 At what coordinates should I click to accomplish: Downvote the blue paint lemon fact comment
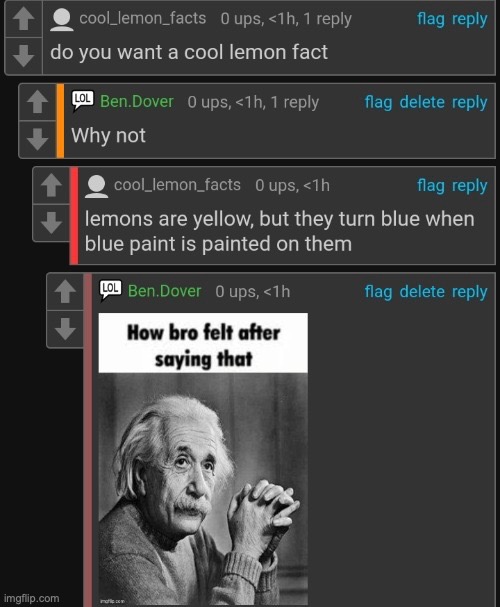[51, 222]
